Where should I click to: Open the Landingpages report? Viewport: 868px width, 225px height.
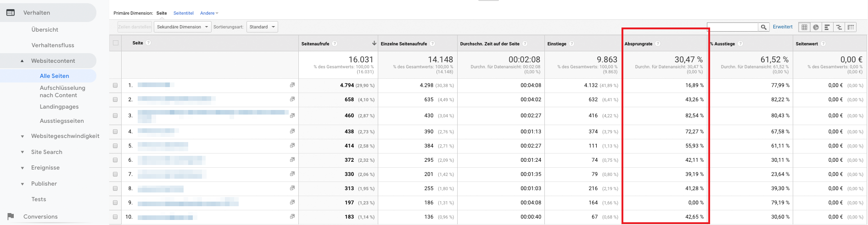pos(59,107)
